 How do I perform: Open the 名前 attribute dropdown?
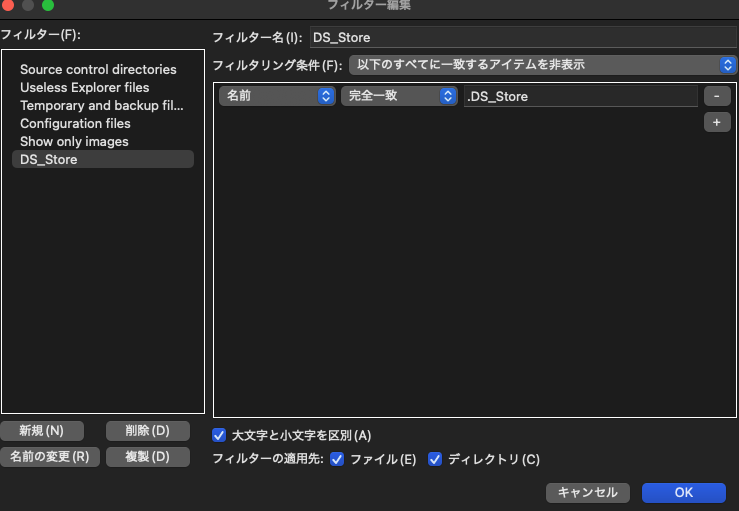pos(277,97)
